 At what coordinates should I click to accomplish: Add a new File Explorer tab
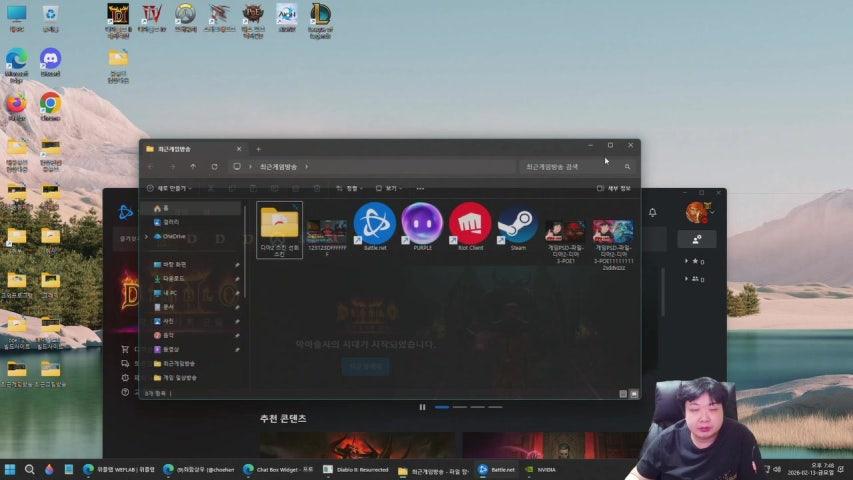[258, 149]
